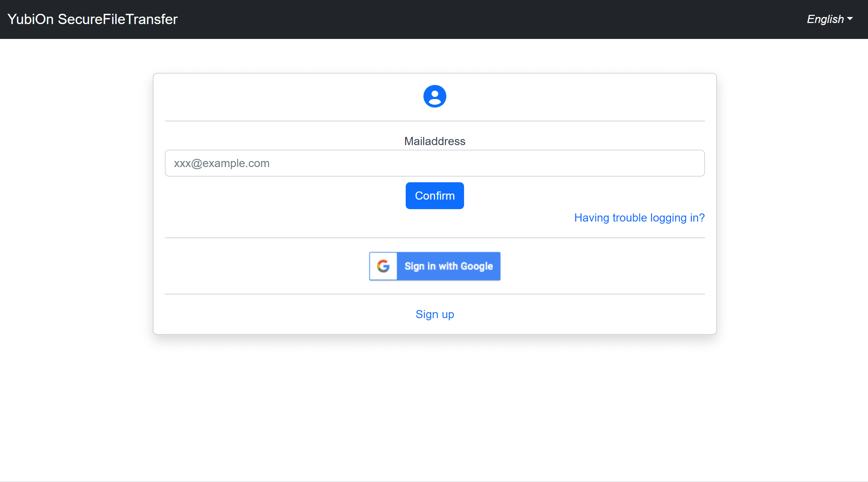
Task: Click the YubiOn SecureFileTransfer brand title
Action: click(x=92, y=19)
